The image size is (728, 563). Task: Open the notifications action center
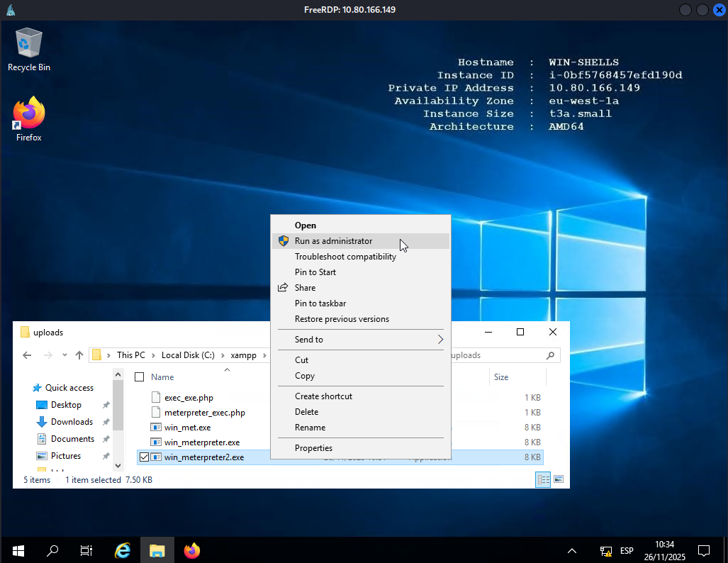[x=704, y=551]
